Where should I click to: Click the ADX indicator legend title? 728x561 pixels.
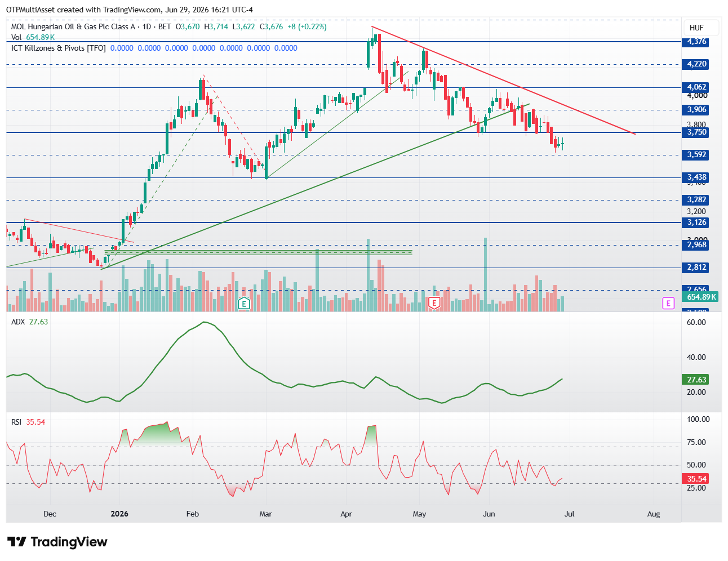pyautogui.click(x=18, y=322)
